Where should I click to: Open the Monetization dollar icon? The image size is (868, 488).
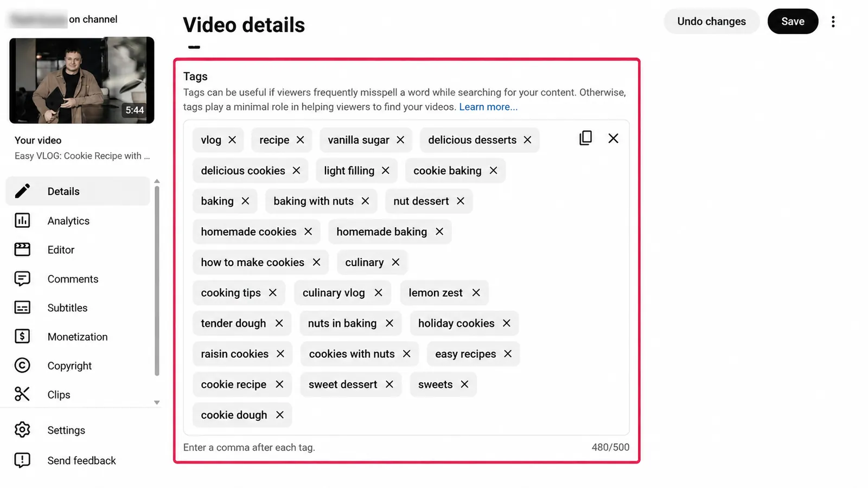tap(22, 336)
